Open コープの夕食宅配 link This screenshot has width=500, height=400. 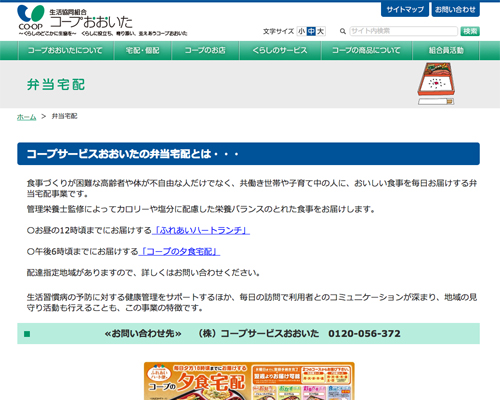click(x=179, y=251)
